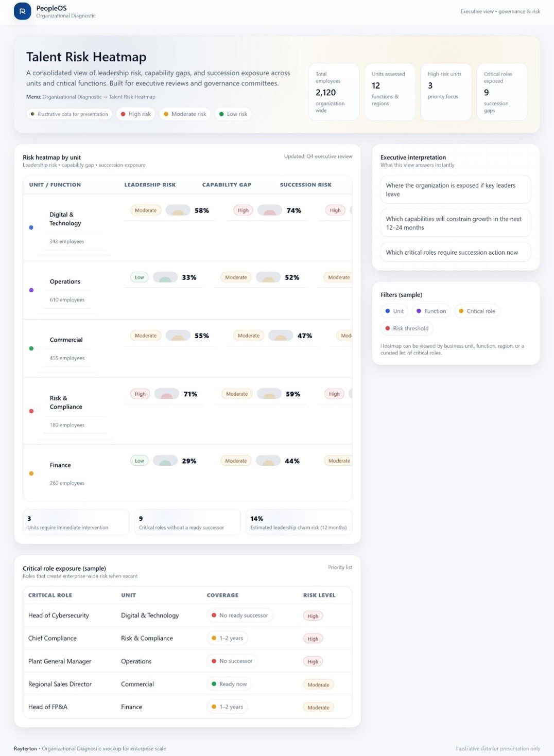Select the Function filter chip
Image resolution: width=554 pixels, height=756 pixels.
pos(431,311)
